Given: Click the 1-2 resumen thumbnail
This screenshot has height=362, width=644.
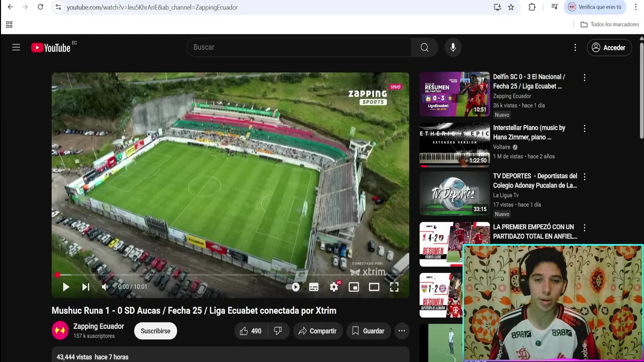Looking at the screenshot, I should (x=441, y=295).
